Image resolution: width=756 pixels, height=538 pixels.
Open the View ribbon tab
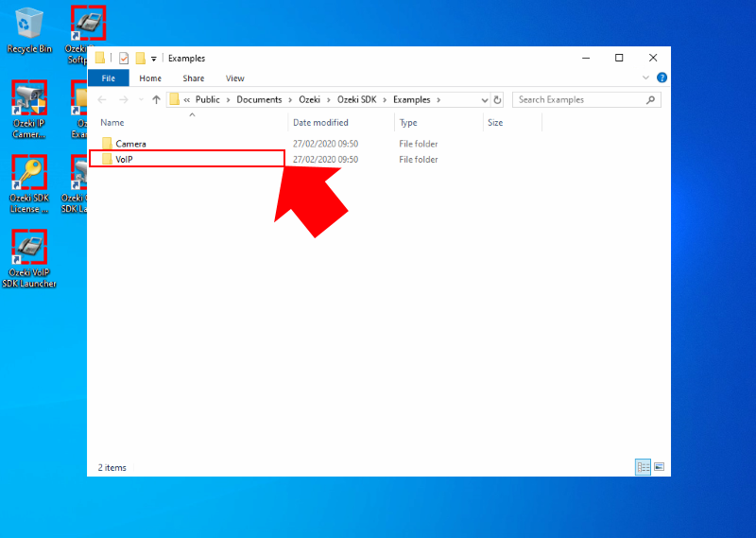pos(234,78)
